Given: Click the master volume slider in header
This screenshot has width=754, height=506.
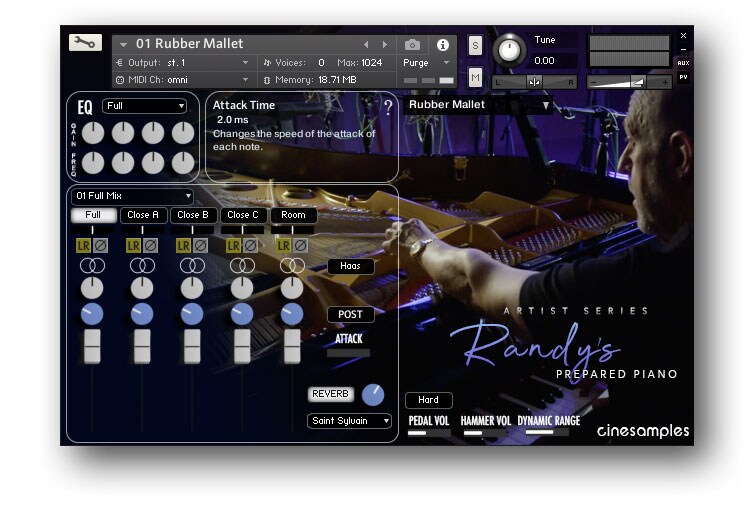Looking at the screenshot, I should point(630,82).
